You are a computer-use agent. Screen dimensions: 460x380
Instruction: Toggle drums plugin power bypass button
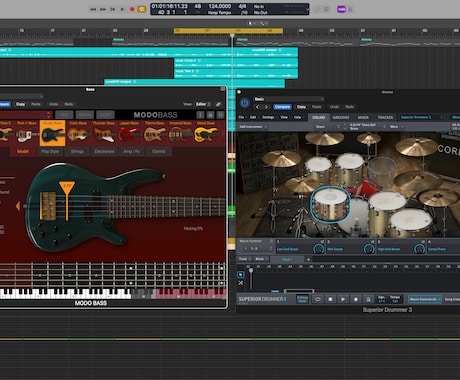coord(244,103)
